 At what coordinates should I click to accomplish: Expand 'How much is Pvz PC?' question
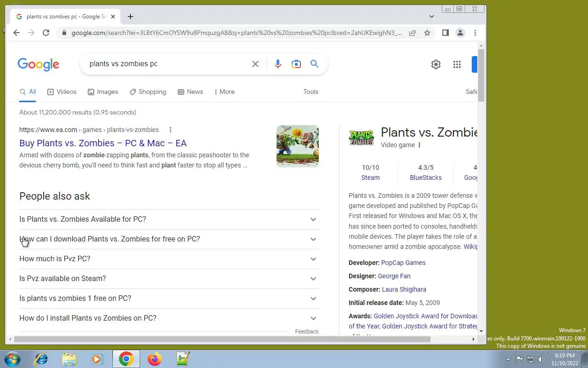[169, 259]
